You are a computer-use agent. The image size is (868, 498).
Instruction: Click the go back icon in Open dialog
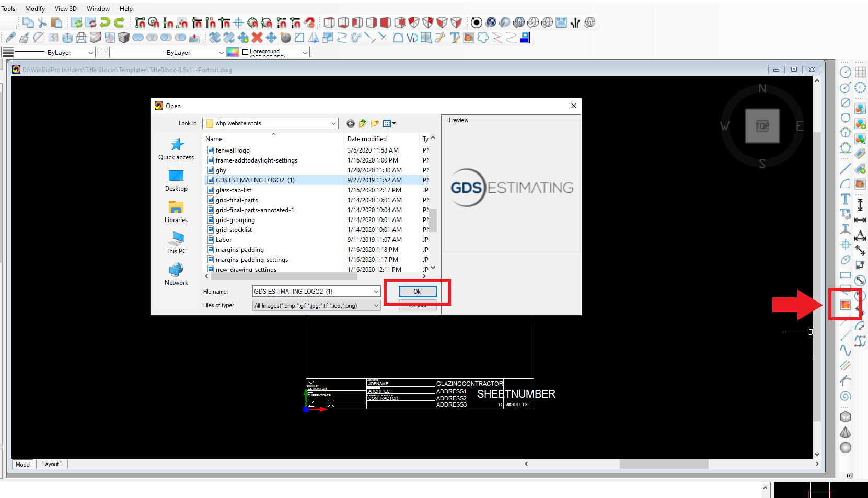click(x=351, y=123)
